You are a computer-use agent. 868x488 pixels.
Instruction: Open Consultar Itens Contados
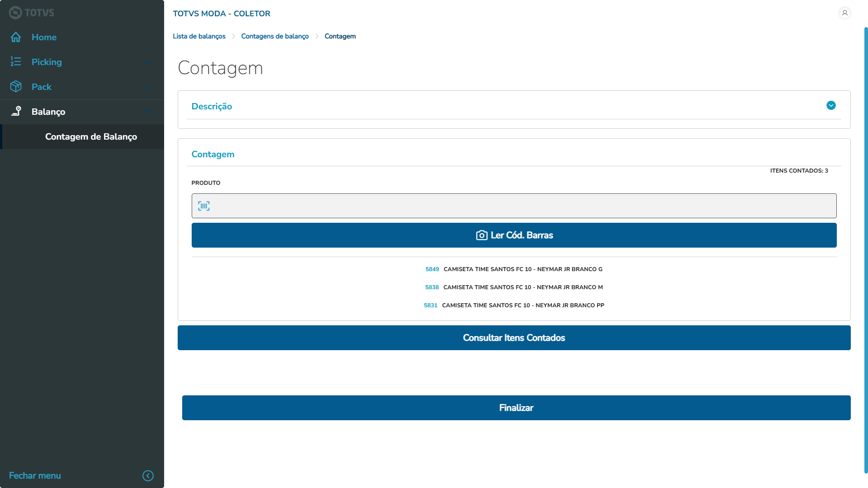click(x=514, y=338)
